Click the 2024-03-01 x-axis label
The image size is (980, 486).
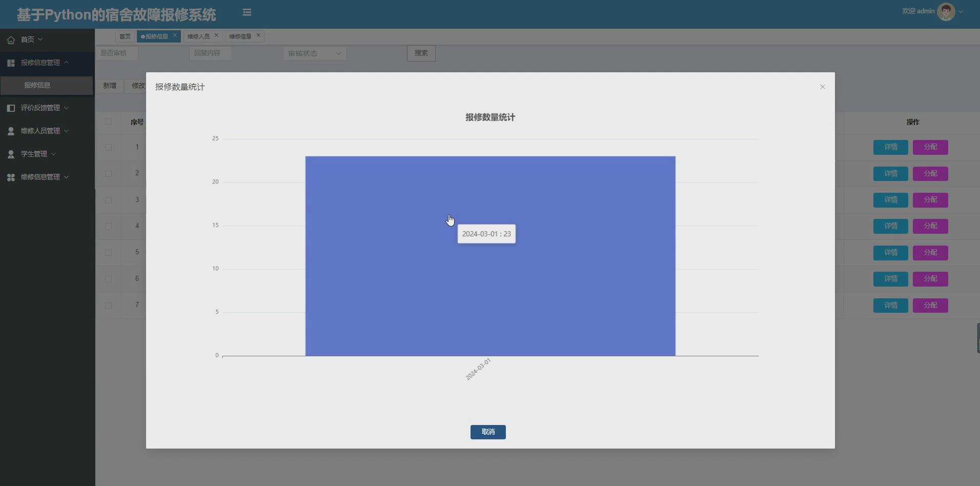[x=478, y=369]
